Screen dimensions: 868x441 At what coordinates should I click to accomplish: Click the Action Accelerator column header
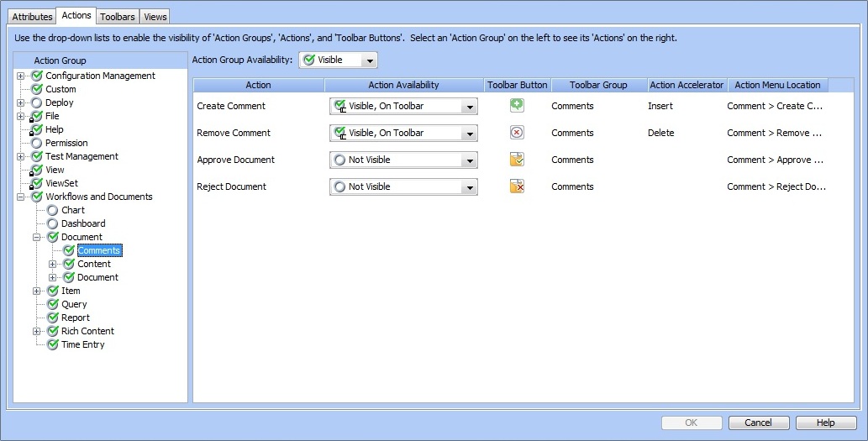click(687, 85)
